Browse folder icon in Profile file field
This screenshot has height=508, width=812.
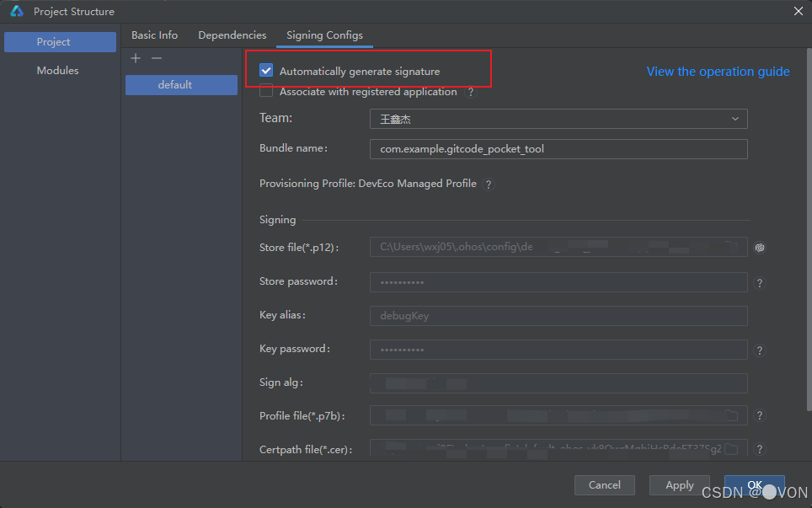(x=731, y=415)
